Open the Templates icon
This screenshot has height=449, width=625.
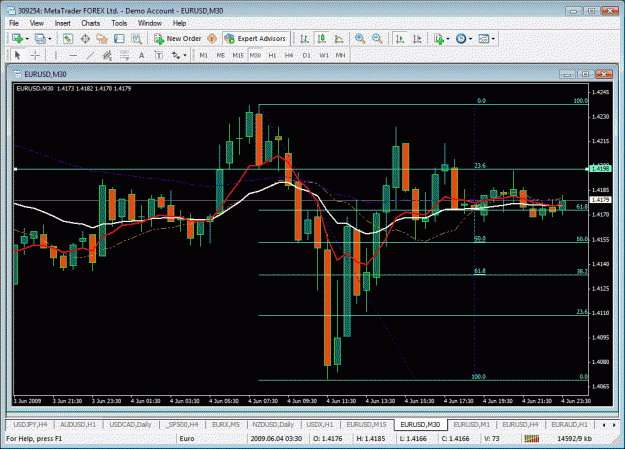pos(483,39)
